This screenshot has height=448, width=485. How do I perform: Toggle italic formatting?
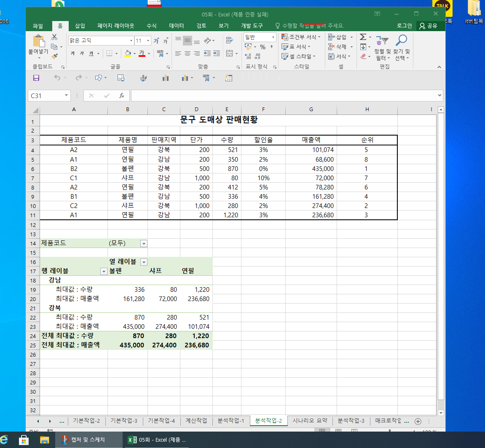82,53
